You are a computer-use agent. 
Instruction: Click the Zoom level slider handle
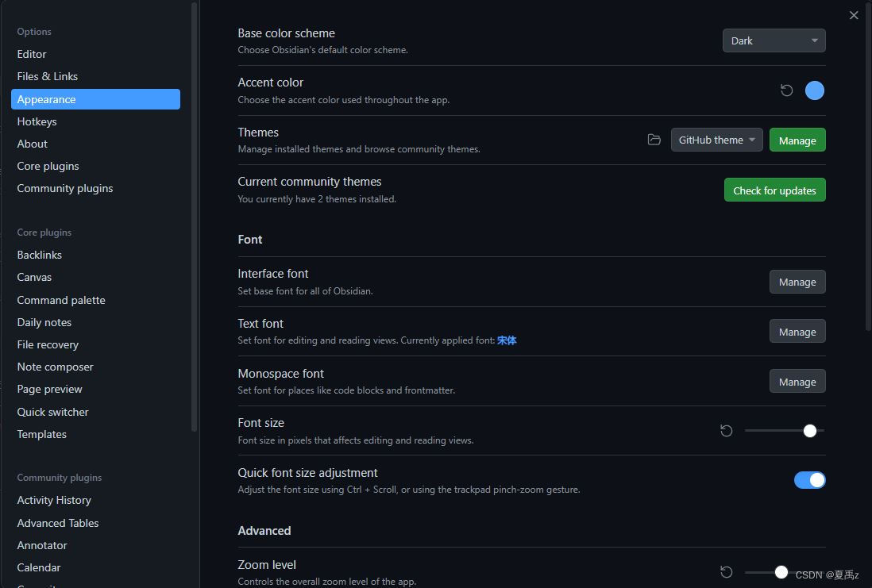pos(781,572)
